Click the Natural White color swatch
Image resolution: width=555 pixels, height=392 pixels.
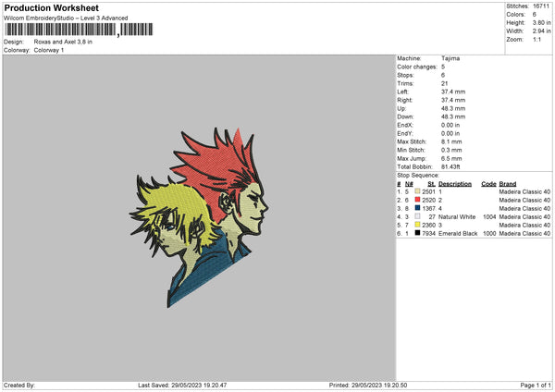[x=417, y=216]
